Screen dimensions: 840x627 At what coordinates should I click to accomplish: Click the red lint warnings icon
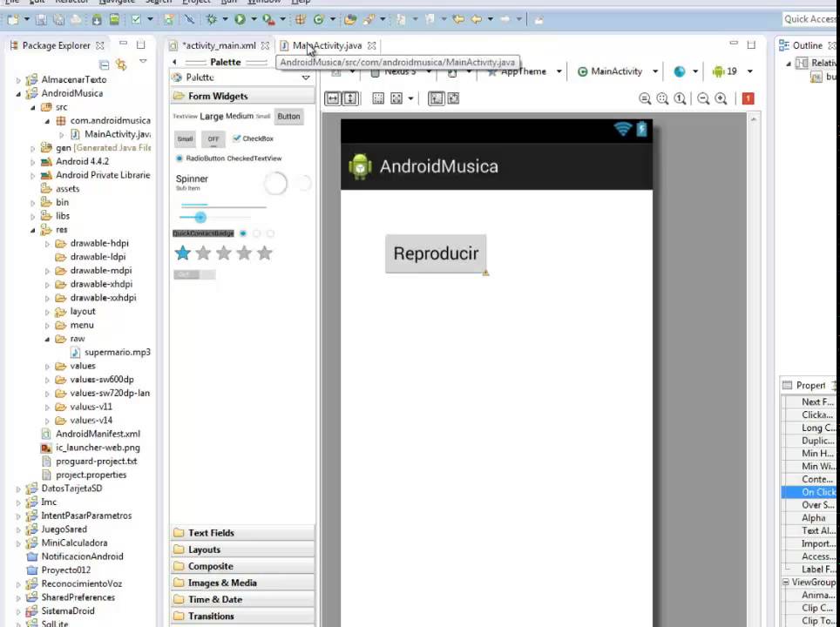coord(748,98)
